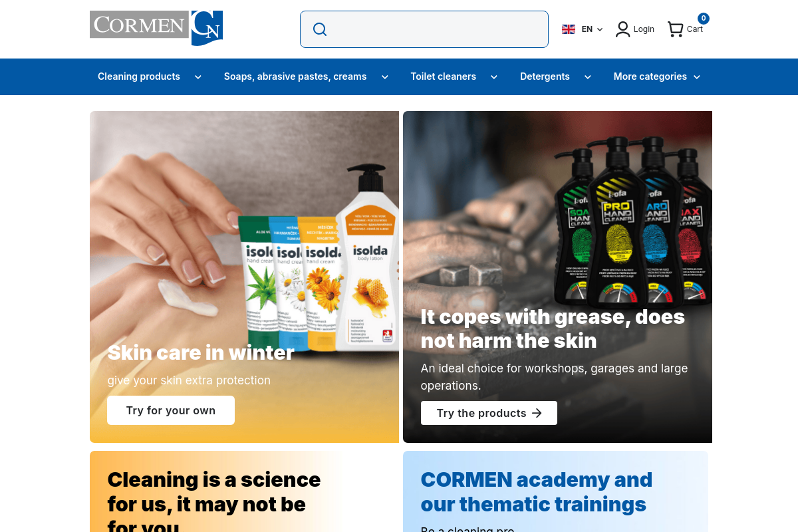Open the Skin care in winter banner

pyautogui.click(x=244, y=277)
